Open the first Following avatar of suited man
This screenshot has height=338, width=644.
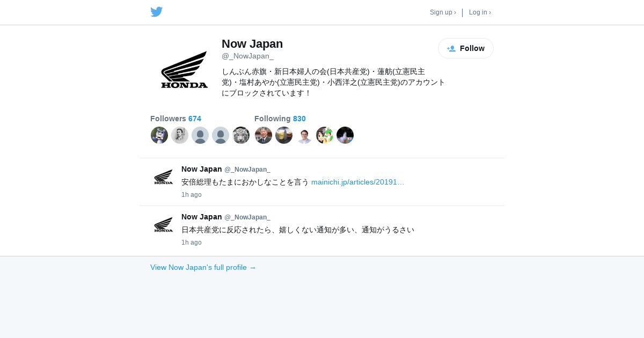coord(264,135)
